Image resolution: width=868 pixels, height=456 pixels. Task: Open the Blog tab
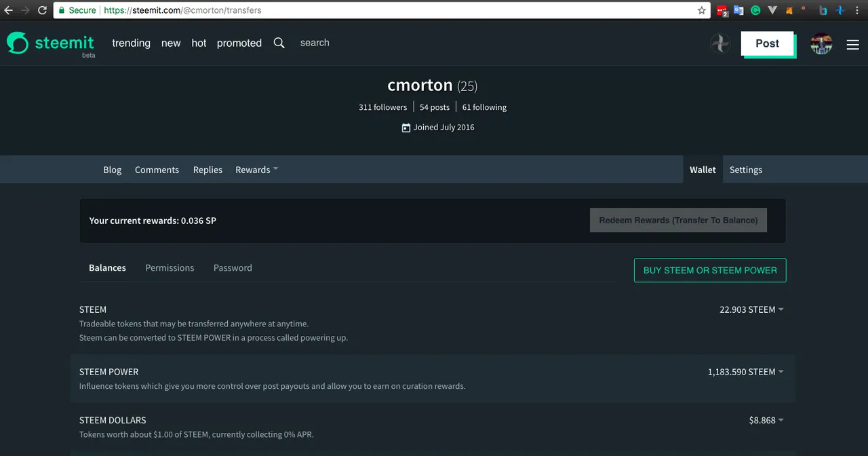[113, 170]
